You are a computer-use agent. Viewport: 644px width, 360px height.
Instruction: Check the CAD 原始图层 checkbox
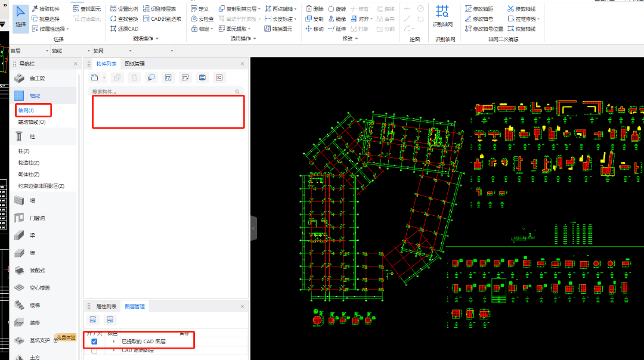click(94, 351)
